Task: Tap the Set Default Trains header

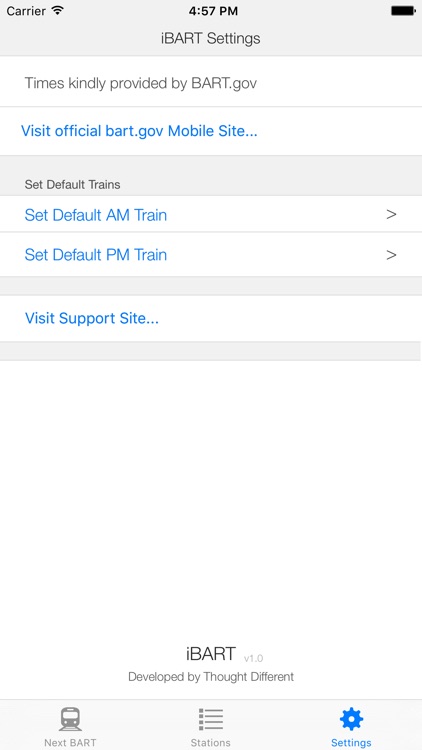Action: (72, 184)
